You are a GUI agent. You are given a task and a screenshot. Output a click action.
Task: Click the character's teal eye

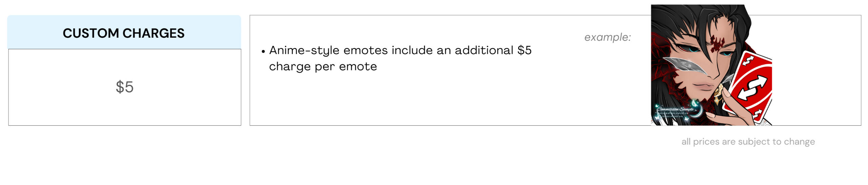coord(693,50)
